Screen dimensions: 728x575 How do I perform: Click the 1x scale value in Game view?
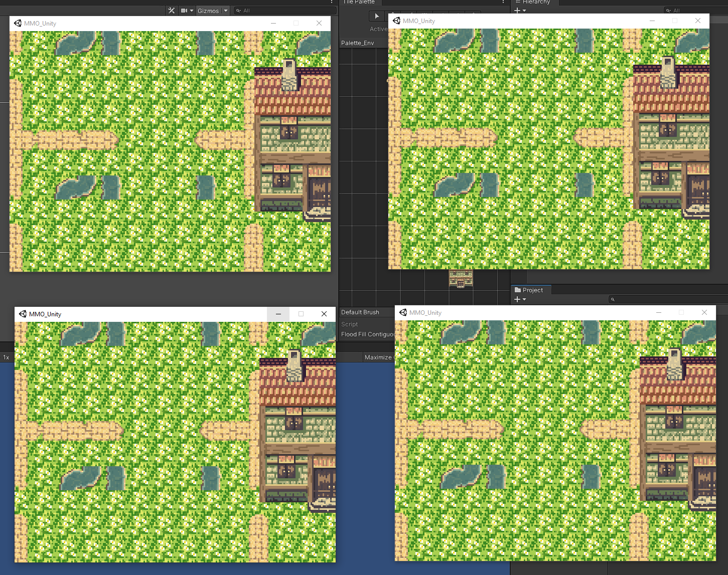(6, 357)
